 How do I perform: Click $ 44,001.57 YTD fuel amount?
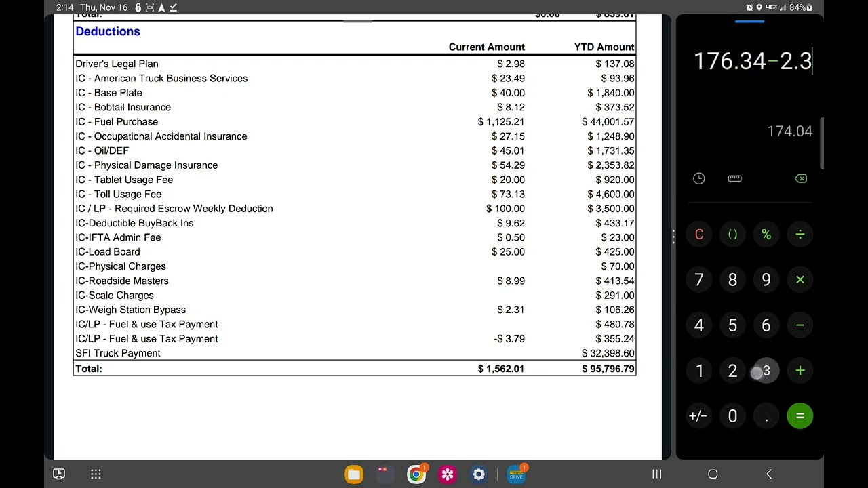[608, 122]
